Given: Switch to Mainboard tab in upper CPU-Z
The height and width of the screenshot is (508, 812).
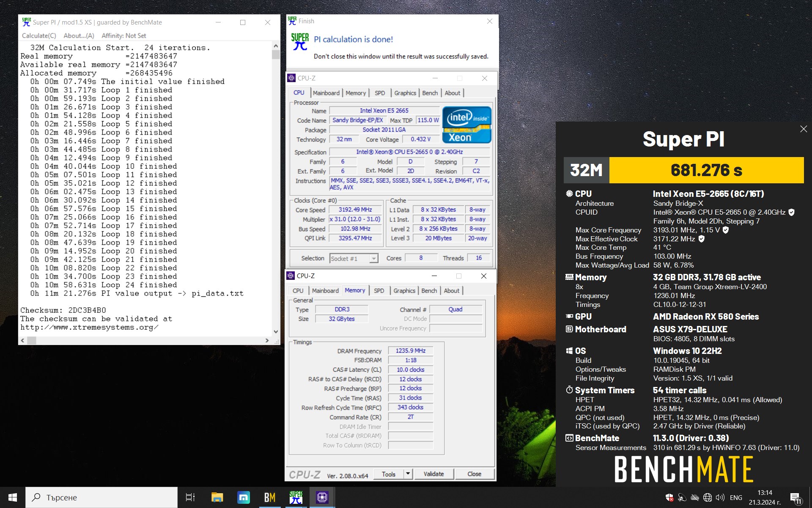Looking at the screenshot, I should [x=326, y=93].
